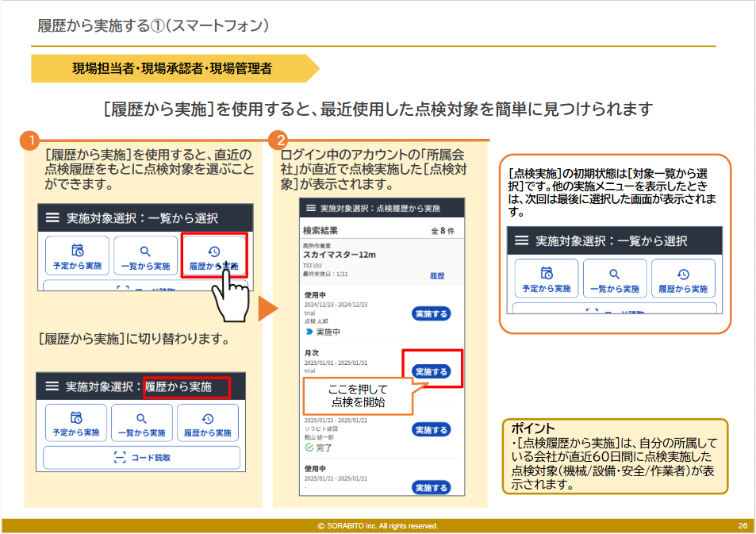The image size is (756, 534).
Task: Click the orange step number 1 circle
Action: click(x=29, y=140)
